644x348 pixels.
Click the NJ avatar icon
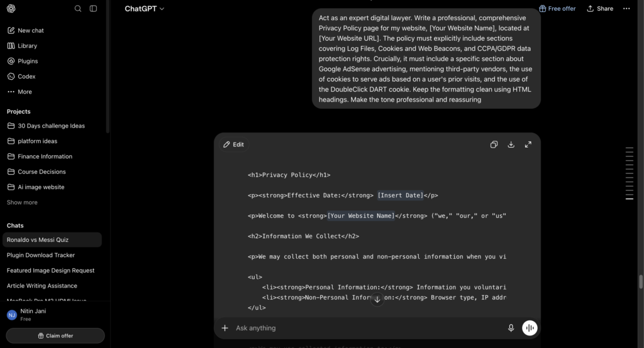tap(12, 315)
